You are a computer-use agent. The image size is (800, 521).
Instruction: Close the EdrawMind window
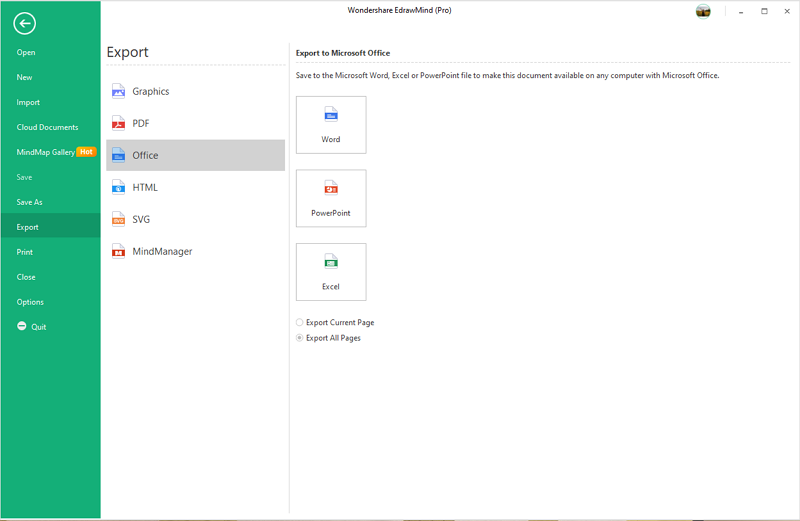[x=787, y=11]
